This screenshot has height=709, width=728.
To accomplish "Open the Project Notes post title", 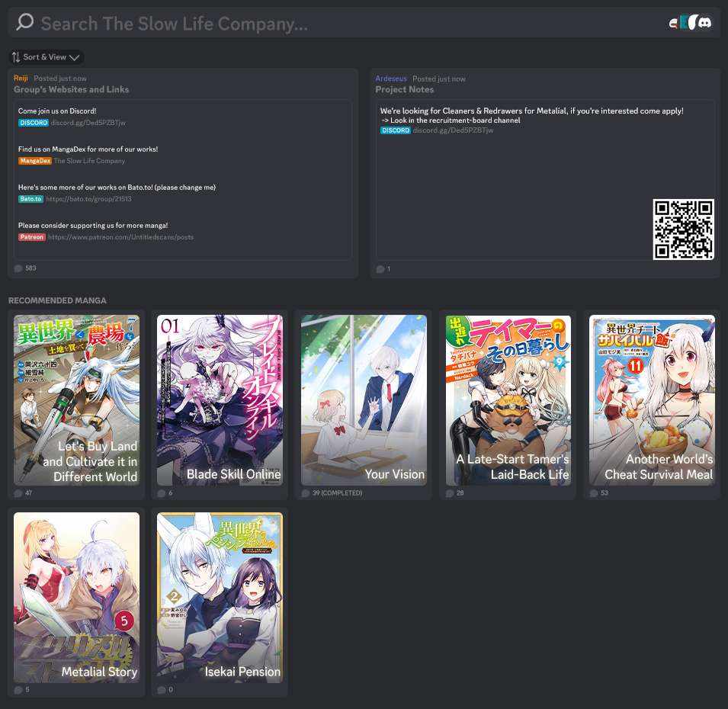I will pos(404,89).
